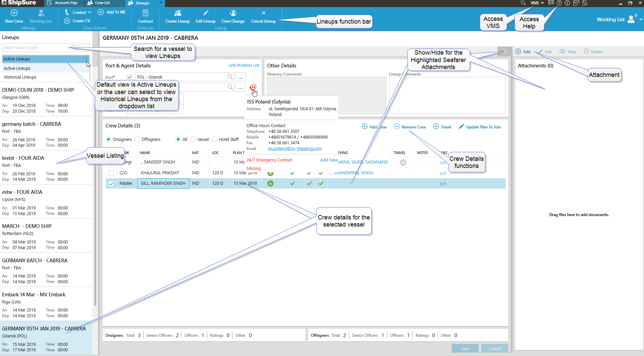
Task: Click the travel globe icon for Sandeep Singh
Action: pos(403,162)
